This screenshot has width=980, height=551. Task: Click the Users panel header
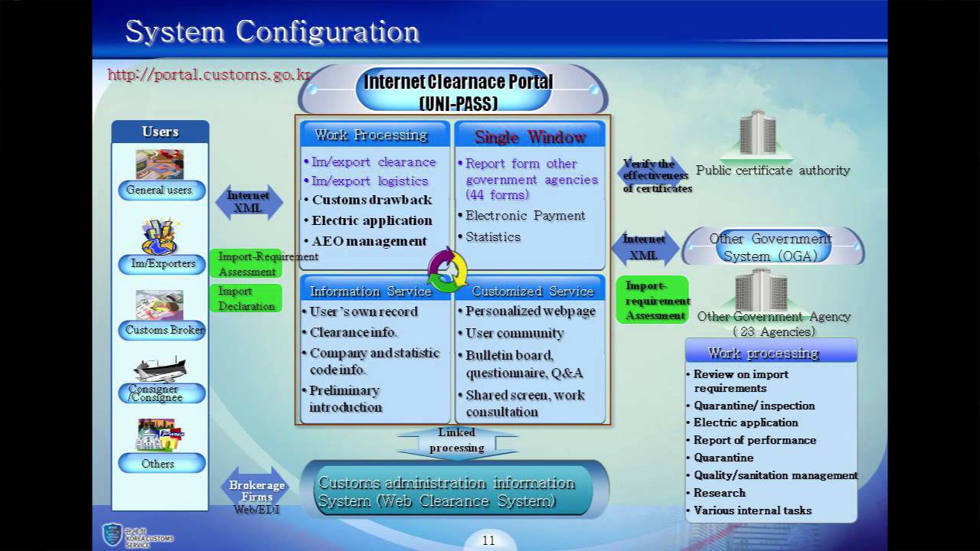point(160,132)
